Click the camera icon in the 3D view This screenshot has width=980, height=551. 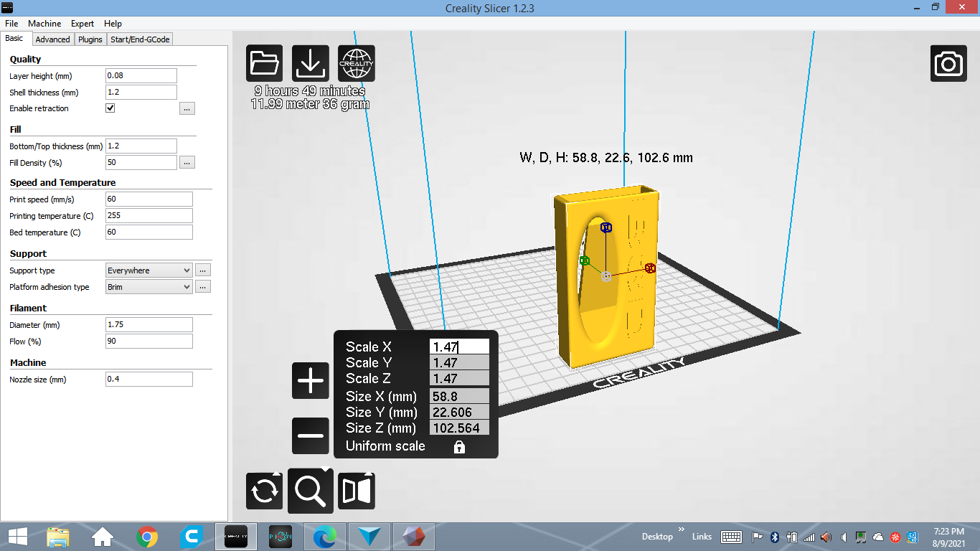pos(949,63)
